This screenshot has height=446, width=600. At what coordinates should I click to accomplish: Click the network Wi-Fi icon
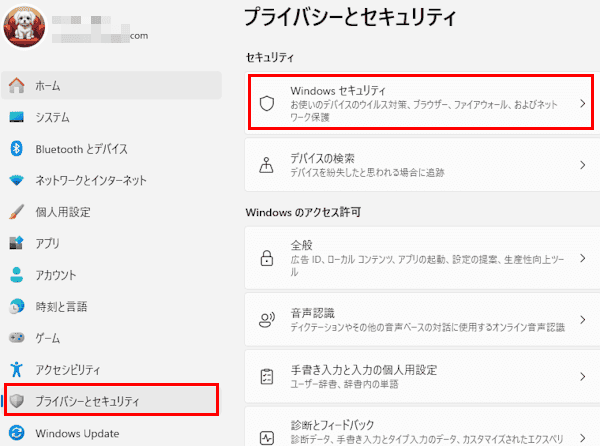point(16,180)
